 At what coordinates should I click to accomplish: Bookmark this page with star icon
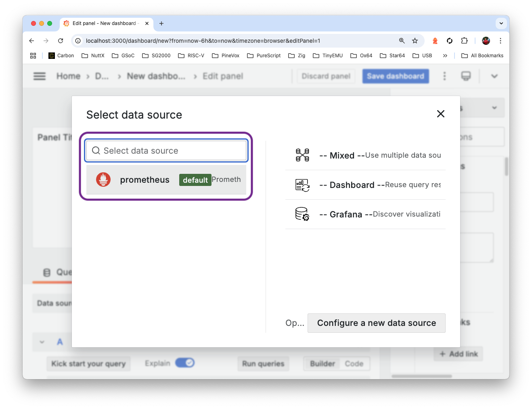point(415,41)
